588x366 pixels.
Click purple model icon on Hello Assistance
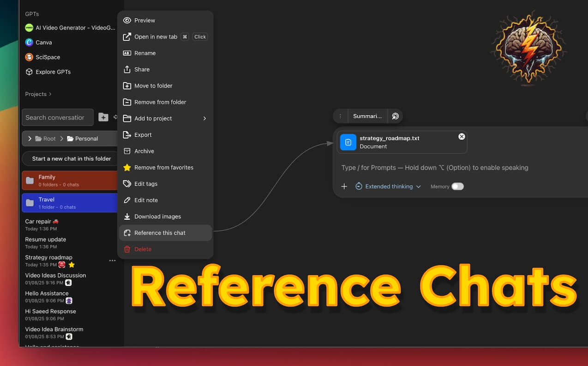69,301
